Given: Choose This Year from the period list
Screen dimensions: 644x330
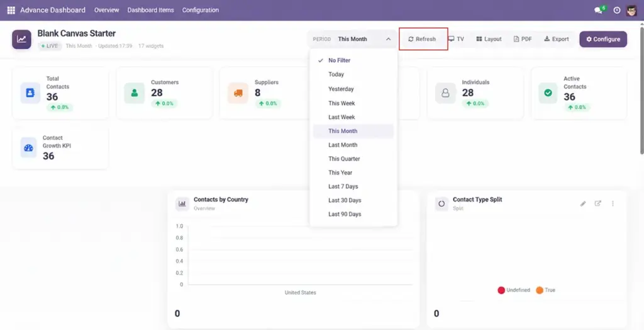Looking at the screenshot, I should click(353, 173).
